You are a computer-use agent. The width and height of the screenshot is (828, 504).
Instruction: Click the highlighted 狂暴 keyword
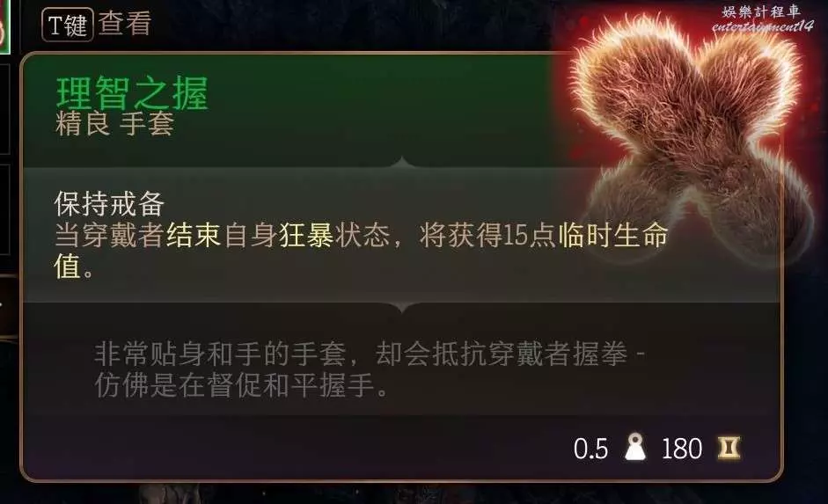pyautogui.click(x=306, y=235)
